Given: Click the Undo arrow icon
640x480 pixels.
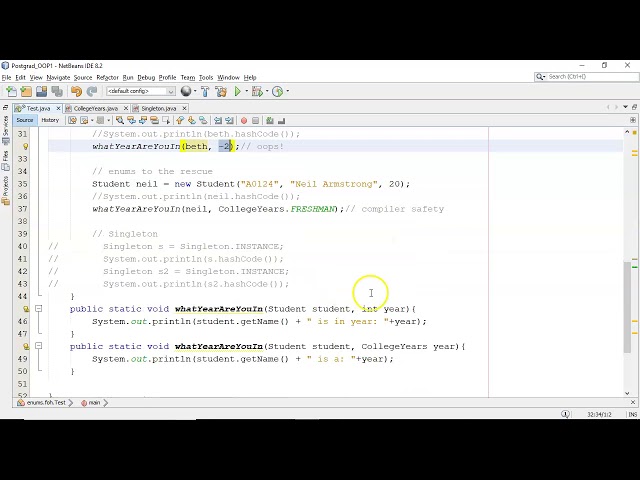Looking at the screenshot, I should 76,91.
